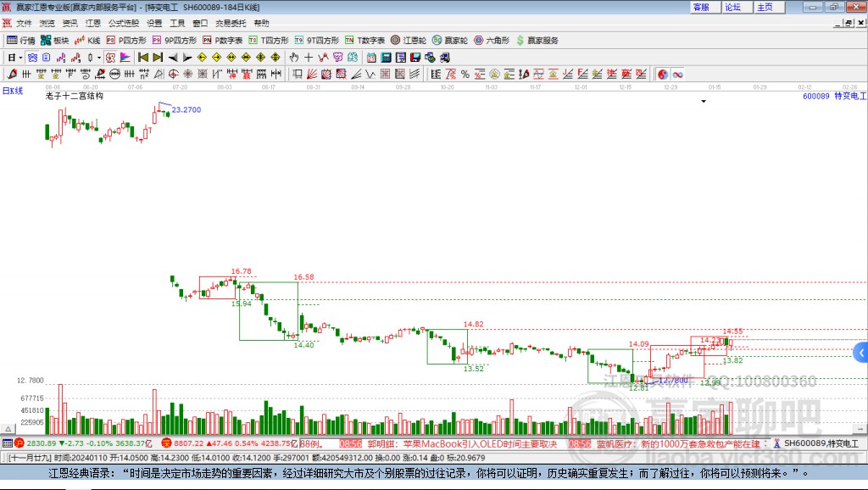This screenshot has height=490, width=868.
Task: Toggle the infinity symbol tool
Action: [x=678, y=74]
